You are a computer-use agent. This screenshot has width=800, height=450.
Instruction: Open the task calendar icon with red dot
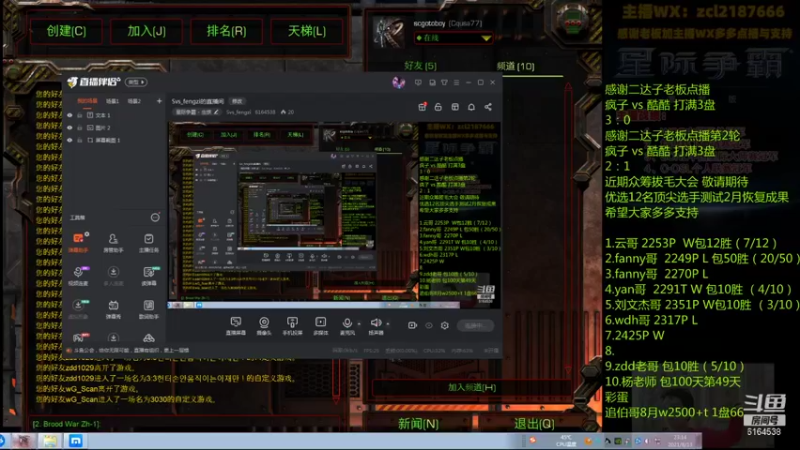[422, 107]
